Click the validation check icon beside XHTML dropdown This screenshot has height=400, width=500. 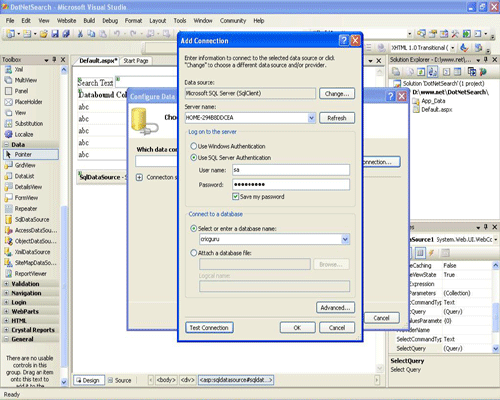coord(464,48)
